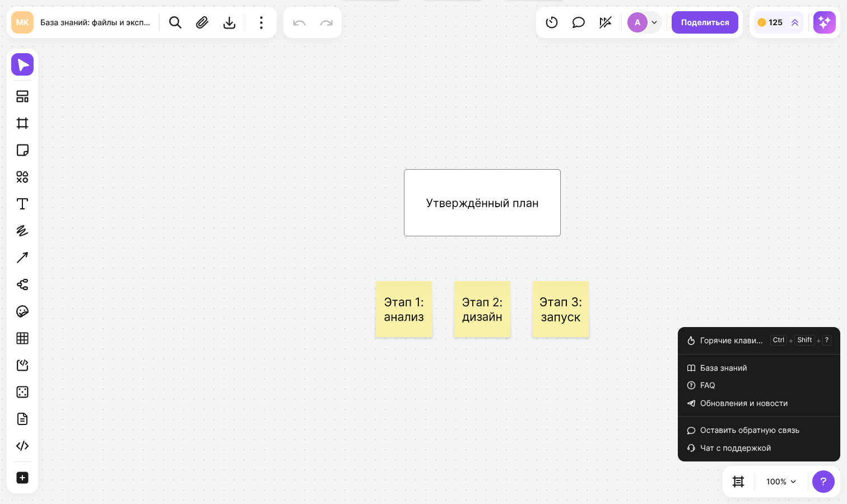
Task: Open the stickers and emoji tool
Action: tap(22, 311)
